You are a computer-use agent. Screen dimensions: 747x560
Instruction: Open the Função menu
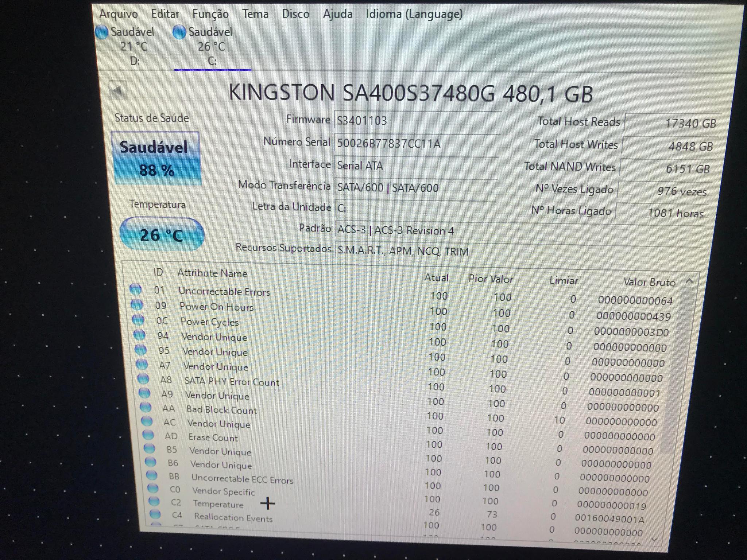tap(210, 14)
